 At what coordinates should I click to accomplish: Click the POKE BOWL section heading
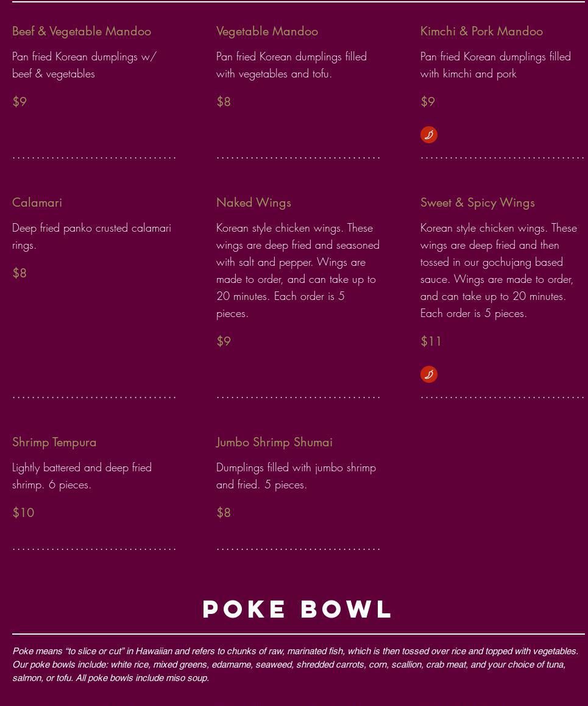pyautogui.click(x=297, y=609)
